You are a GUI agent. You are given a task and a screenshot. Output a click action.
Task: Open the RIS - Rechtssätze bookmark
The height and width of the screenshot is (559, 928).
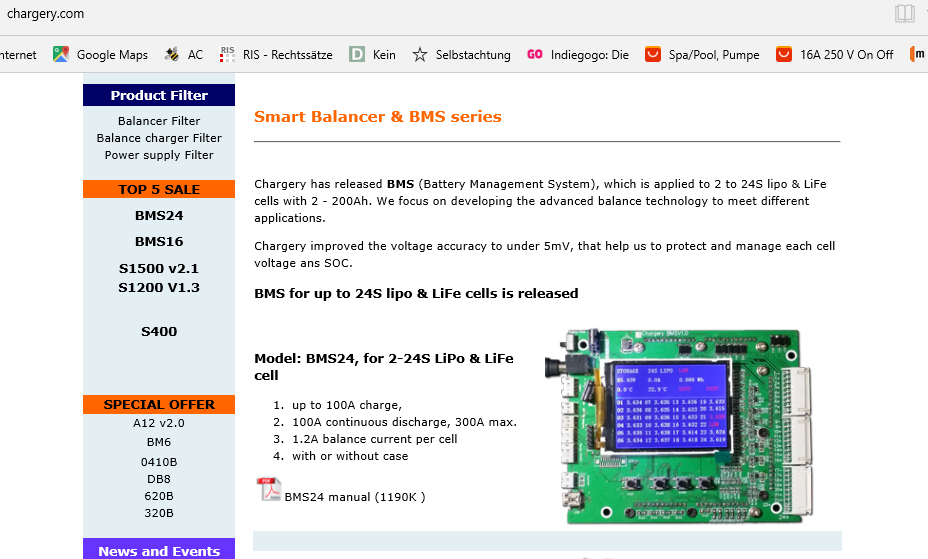click(277, 55)
